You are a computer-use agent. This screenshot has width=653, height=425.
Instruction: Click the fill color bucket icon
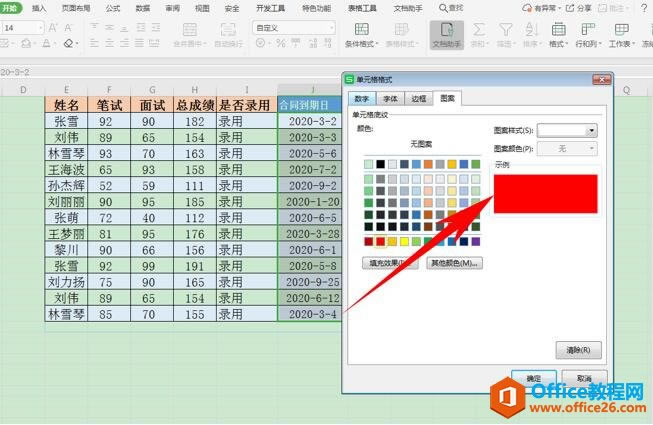26,43
